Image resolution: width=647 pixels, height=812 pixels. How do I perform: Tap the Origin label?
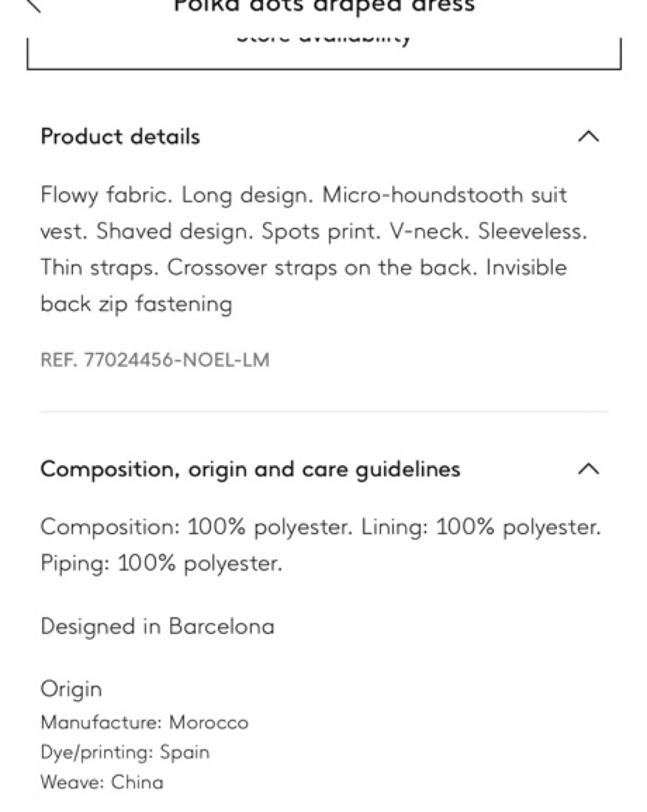tap(72, 689)
